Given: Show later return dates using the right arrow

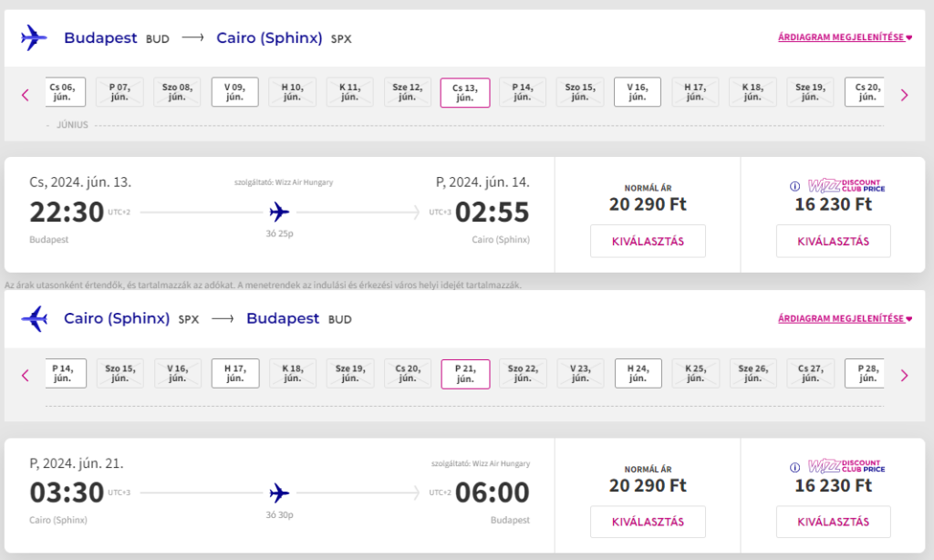Looking at the screenshot, I should 904,375.
